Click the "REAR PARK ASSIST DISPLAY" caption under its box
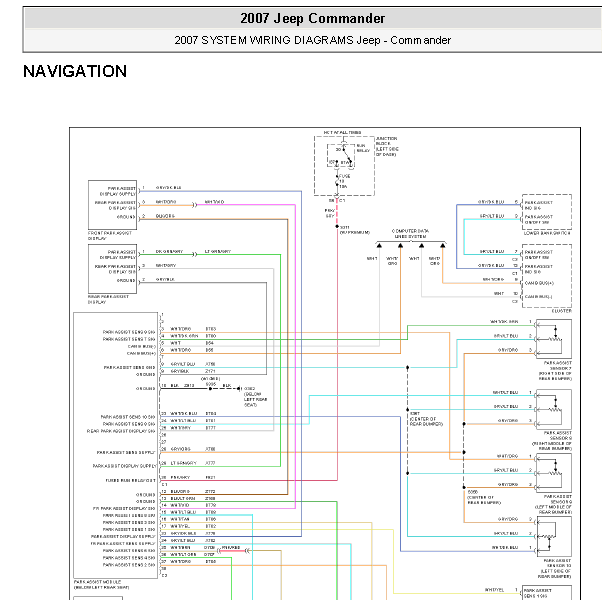Image resolution: width=602 pixels, height=600 pixels. (108, 299)
